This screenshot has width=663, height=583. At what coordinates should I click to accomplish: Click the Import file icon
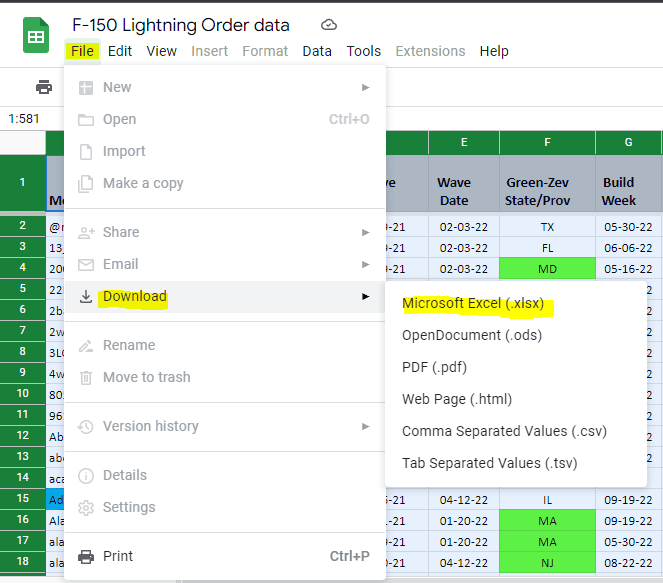[x=86, y=151]
